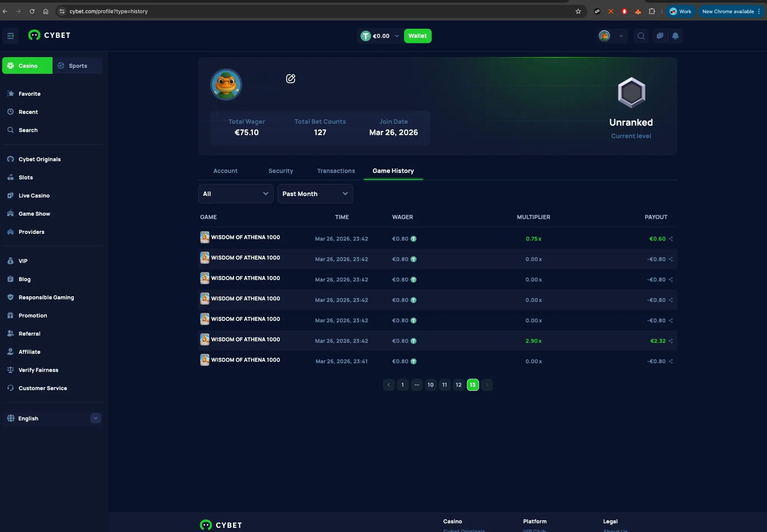Switch to the Transactions tab

(x=336, y=171)
